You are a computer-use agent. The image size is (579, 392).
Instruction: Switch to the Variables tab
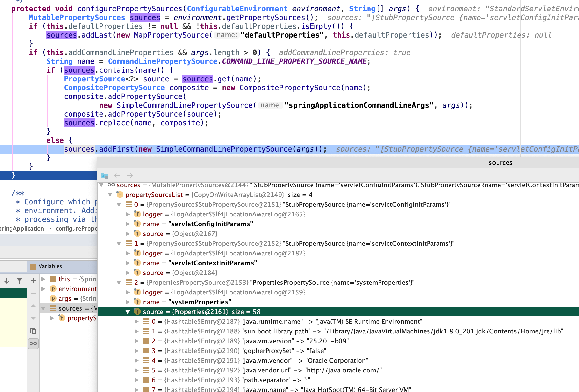(x=50, y=266)
